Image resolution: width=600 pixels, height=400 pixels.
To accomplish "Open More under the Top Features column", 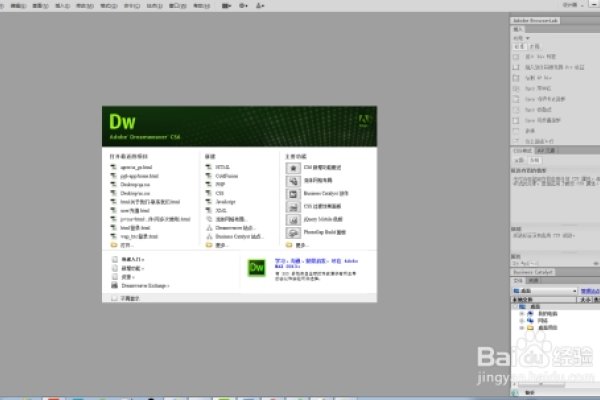I will coord(302,245).
